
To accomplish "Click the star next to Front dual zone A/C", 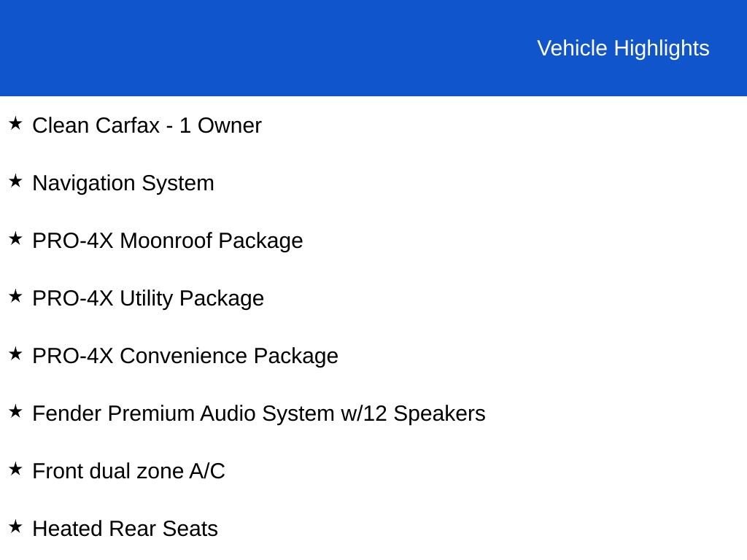I will point(15,469).
